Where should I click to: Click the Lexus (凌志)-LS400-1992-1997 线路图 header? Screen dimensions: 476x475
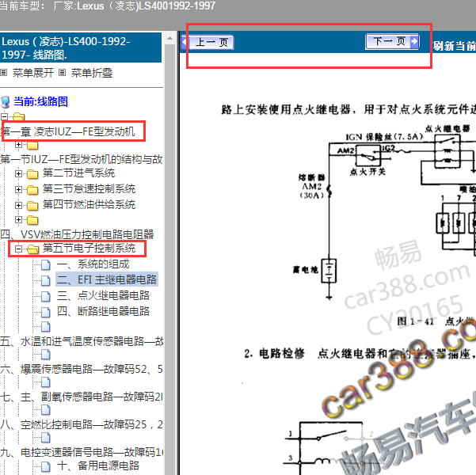coord(81,47)
